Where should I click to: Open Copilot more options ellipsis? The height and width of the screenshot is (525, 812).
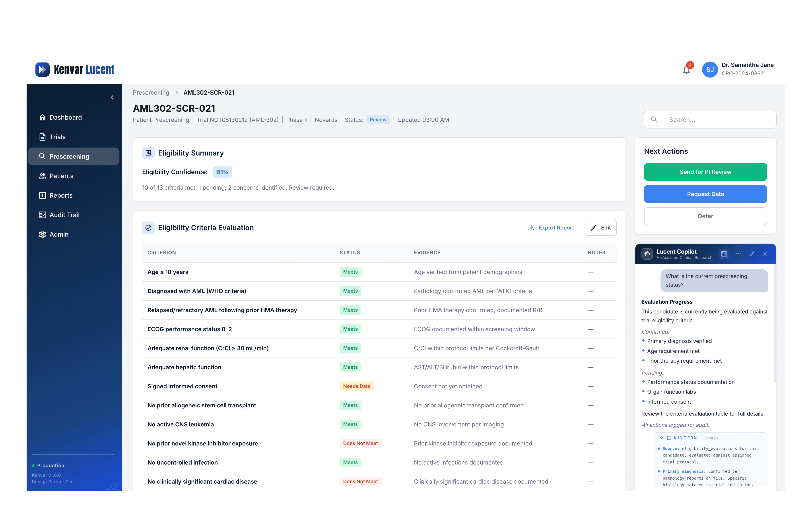click(738, 254)
